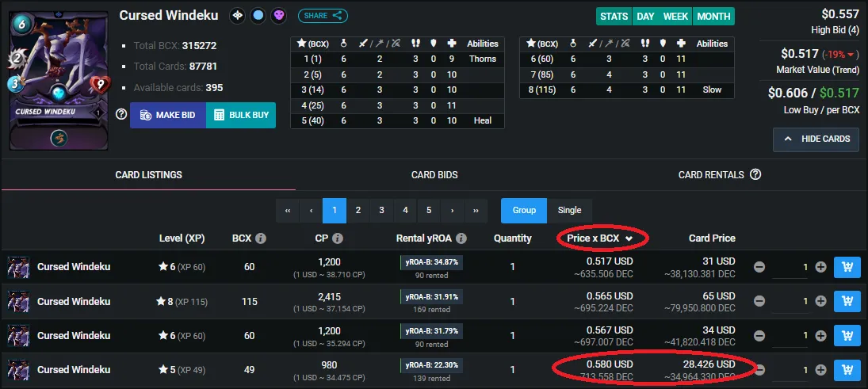Click the info icon next to BCX column
This screenshot has width=868, height=389.
click(261, 238)
